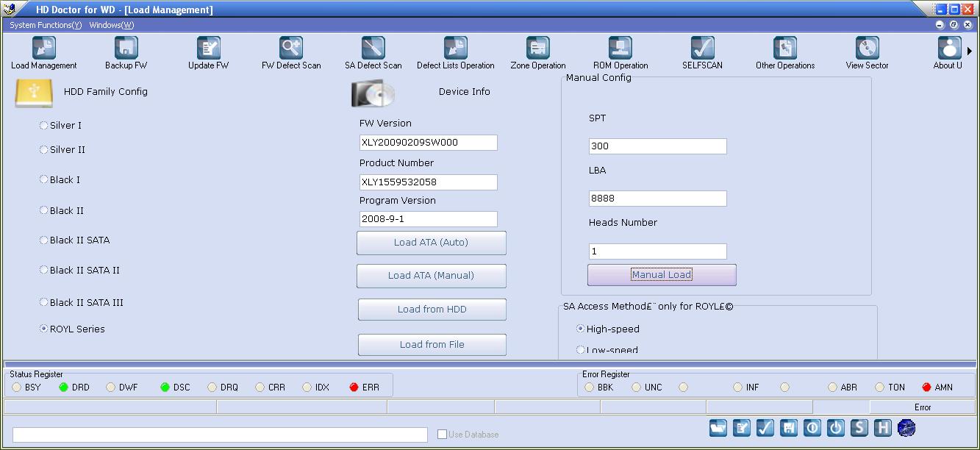Viewport: 980px width, 450px height.
Task: Open Zone Operation tool
Action: pyautogui.click(x=538, y=49)
